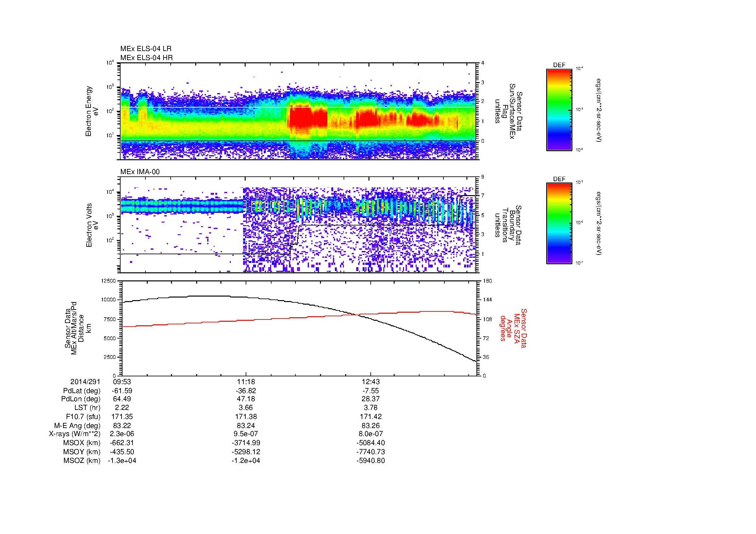Image resolution: width=756 pixels, height=534 pixels.
Task: Click the M-E Ang value '83.22'
Action: 122,426
